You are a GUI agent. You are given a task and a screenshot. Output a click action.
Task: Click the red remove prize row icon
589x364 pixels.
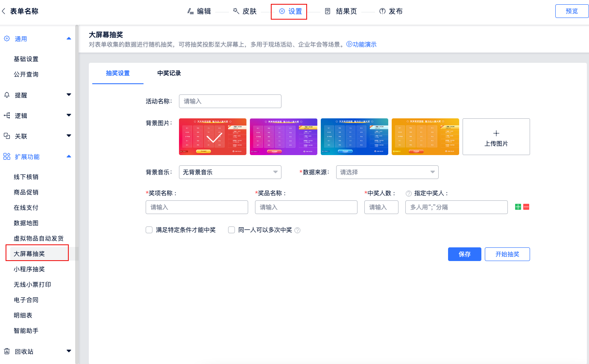click(526, 207)
